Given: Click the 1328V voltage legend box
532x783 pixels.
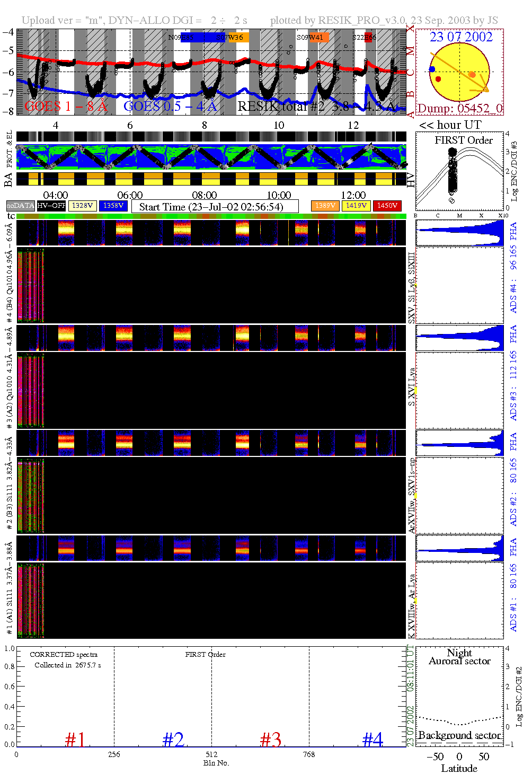Looking at the screenshot, I should pos(83,206).
